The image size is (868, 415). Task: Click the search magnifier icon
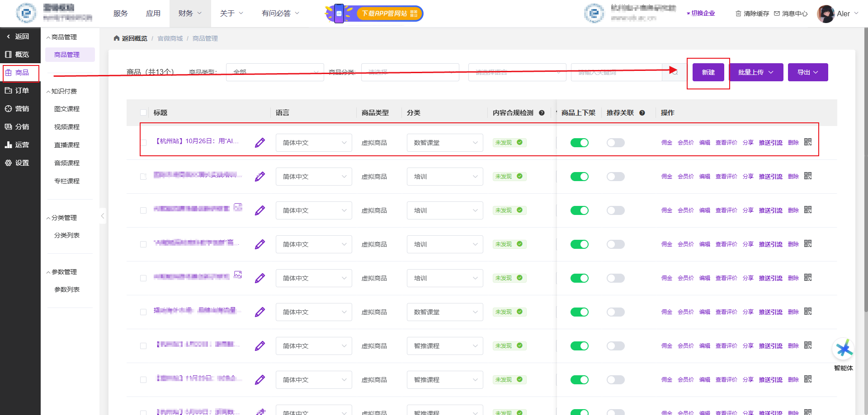point(674,72)
